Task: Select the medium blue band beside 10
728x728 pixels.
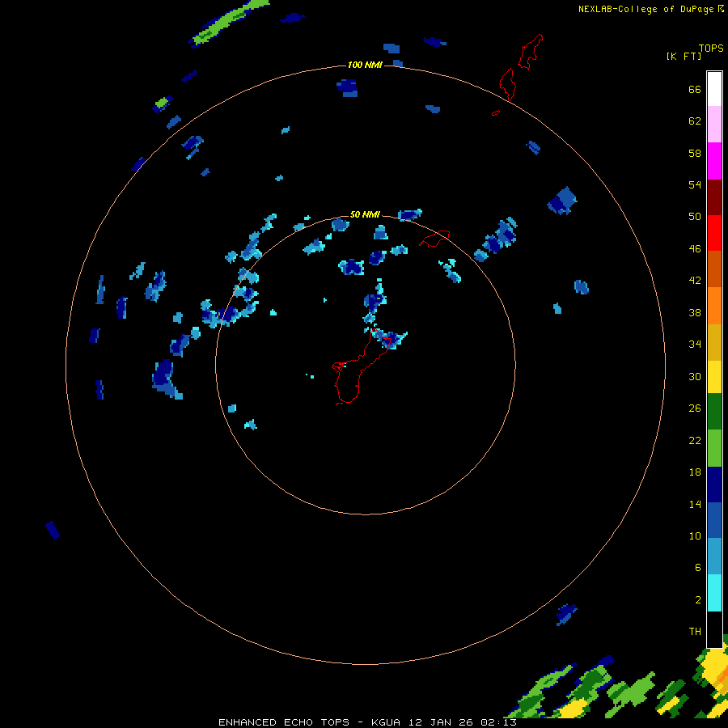Action: [x=714, y=520]
